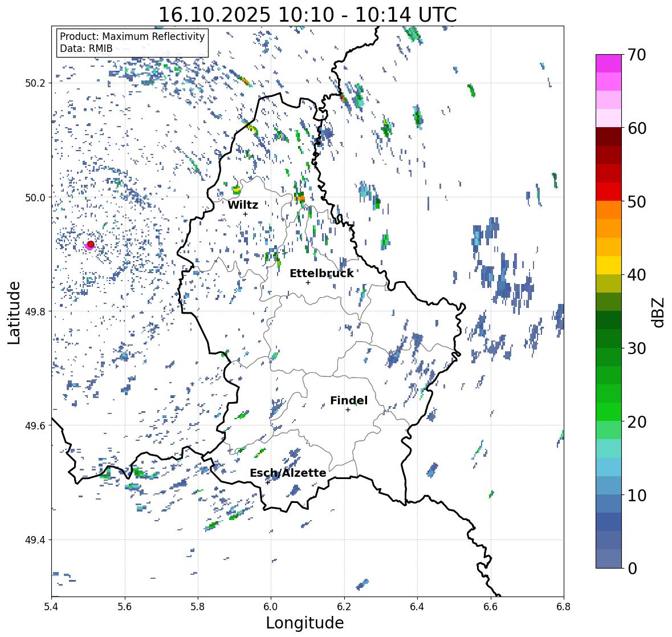
Task: Click the 'Data: RMIB' text
Action: coord(86,48)
